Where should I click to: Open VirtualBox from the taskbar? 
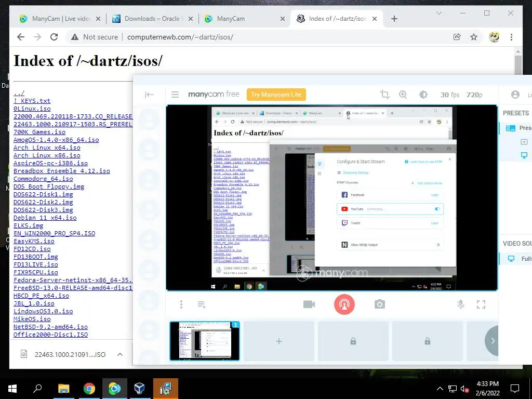point(140,389)
